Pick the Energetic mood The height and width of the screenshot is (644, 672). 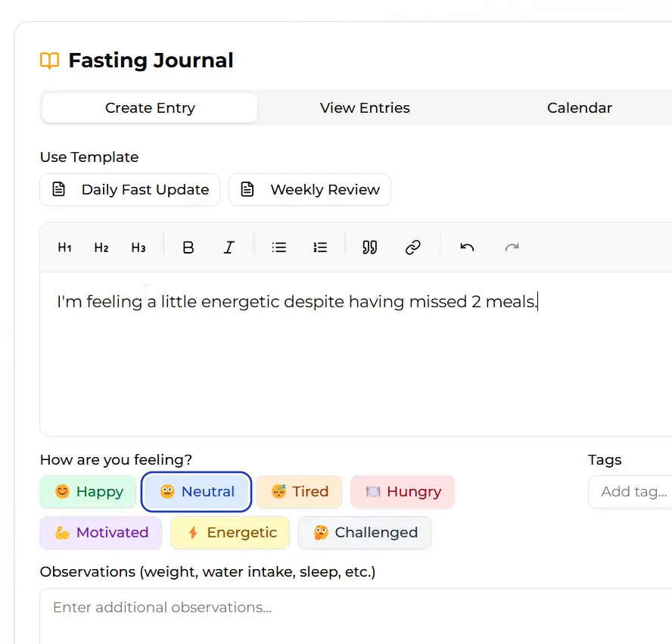[x=230, y=533]
